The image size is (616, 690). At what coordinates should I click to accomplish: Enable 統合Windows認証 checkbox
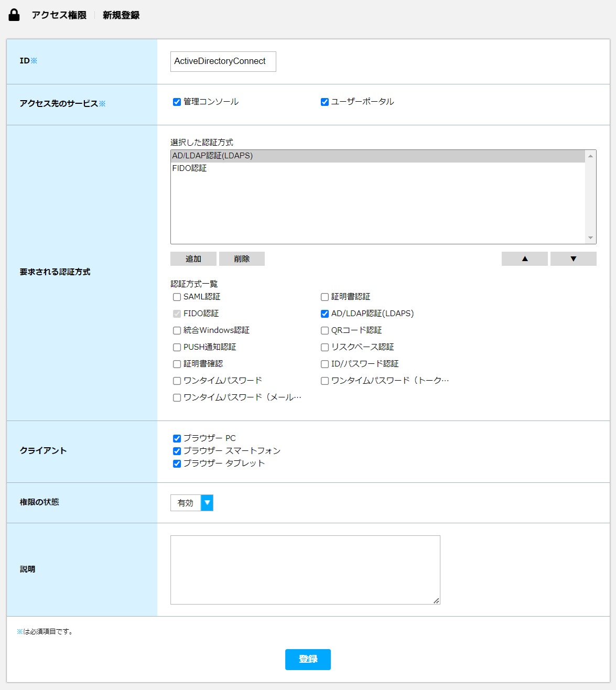pos(177,331)
